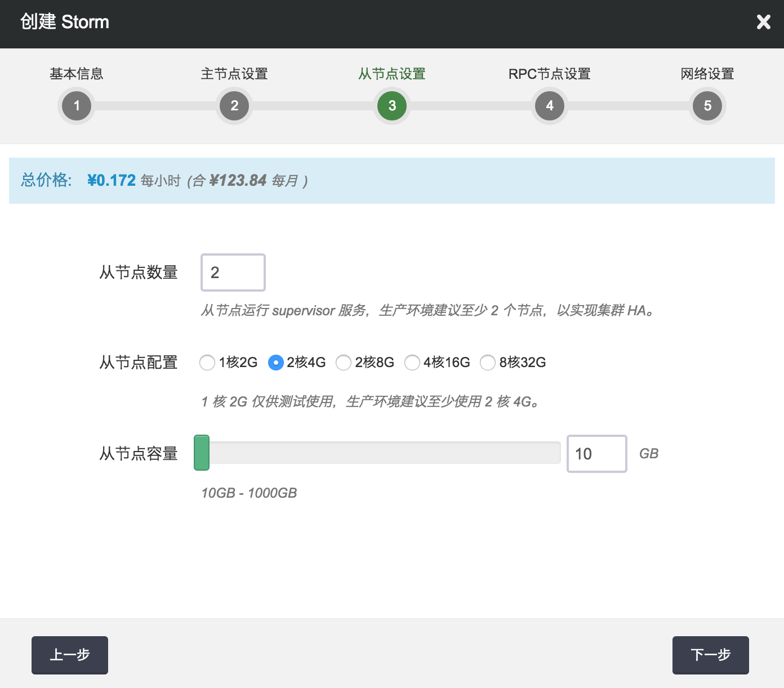Click the RPC节点设置 step label
The width and height of the screenshot is (784, 688).
(x=550, y=74)
